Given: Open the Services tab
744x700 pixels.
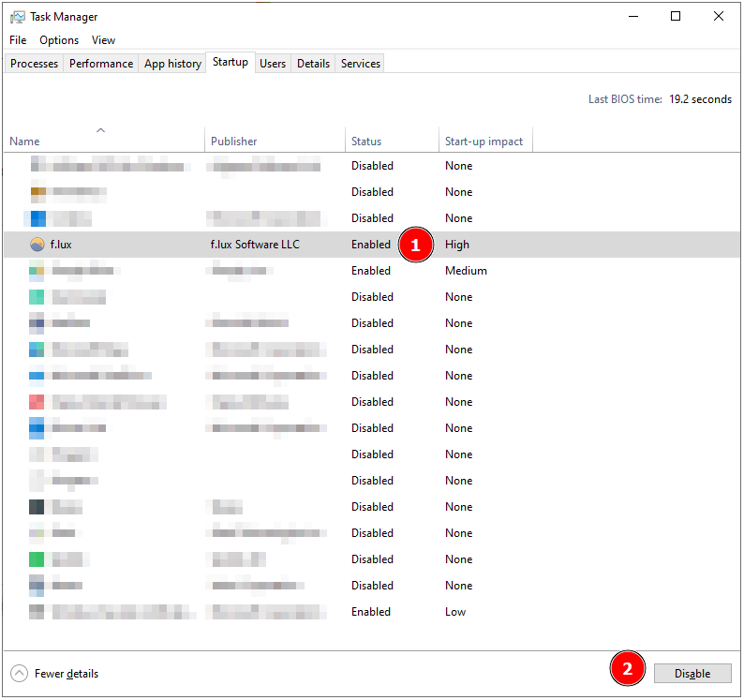Looking at the screenshot, I should click(x=361, y=64).
